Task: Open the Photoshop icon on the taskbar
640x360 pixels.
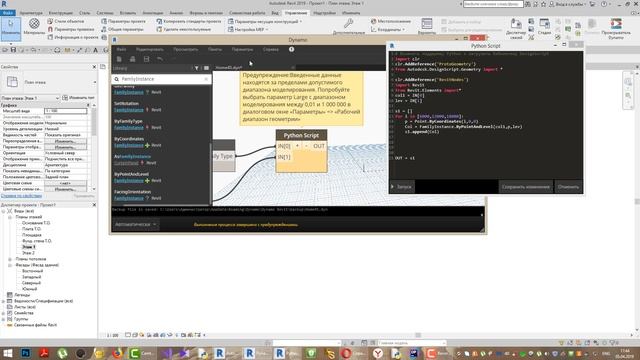Action: 26,353
